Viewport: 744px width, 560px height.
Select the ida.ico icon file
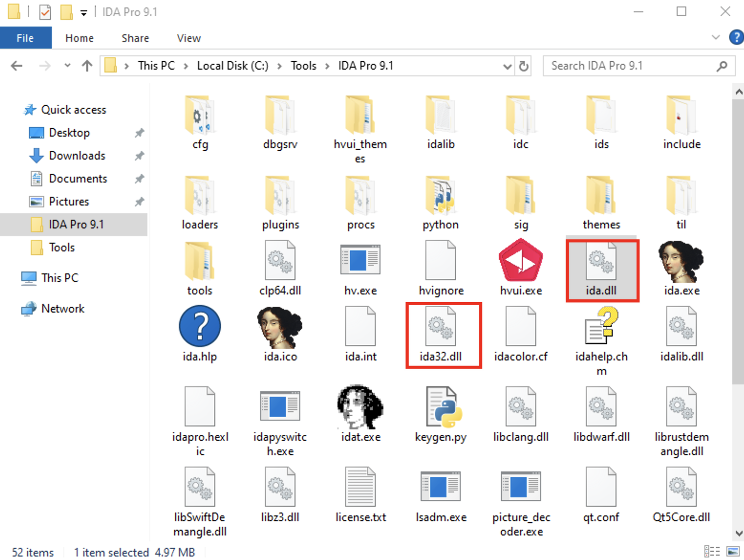(280, 334)
